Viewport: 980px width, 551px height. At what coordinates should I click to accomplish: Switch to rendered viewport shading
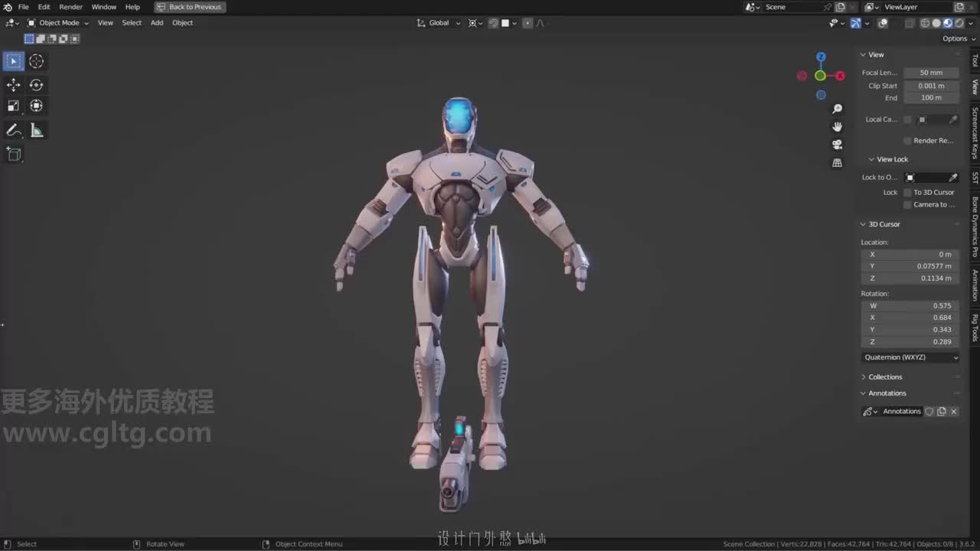[959, 23]
